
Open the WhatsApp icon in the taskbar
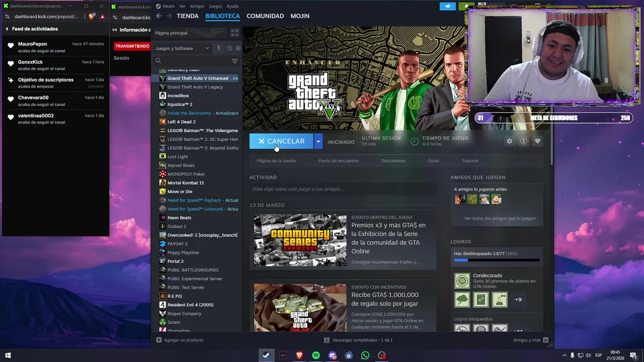365,355
